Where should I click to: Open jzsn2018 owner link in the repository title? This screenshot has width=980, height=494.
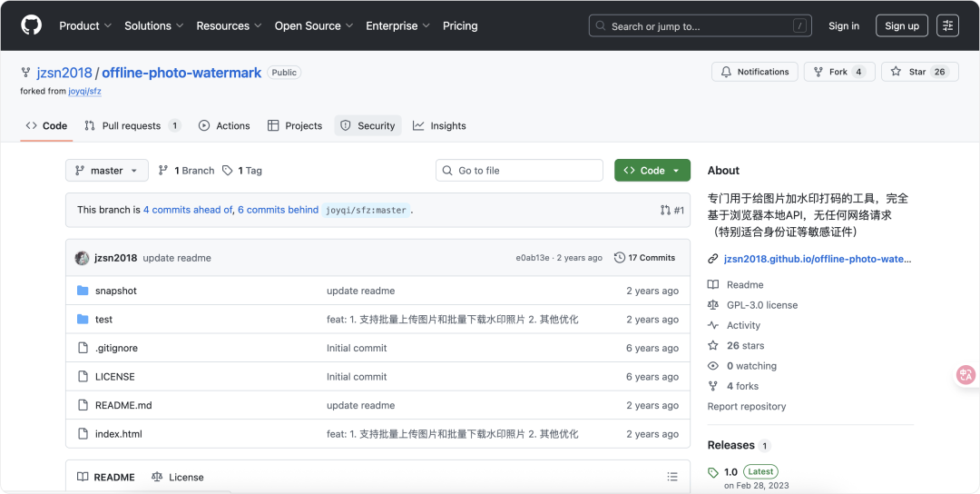click(x=64, y=73)
